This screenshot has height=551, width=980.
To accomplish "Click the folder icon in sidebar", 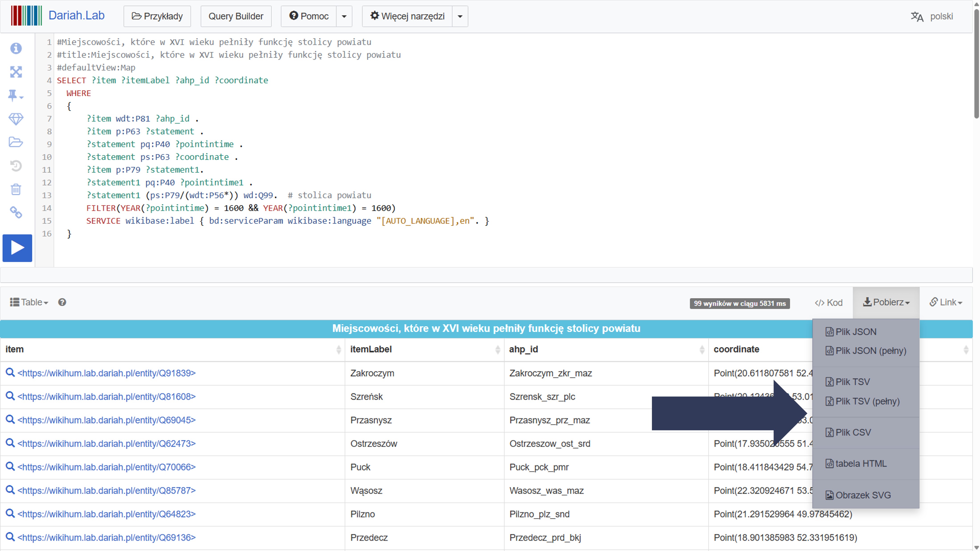I will click(16, 142).
